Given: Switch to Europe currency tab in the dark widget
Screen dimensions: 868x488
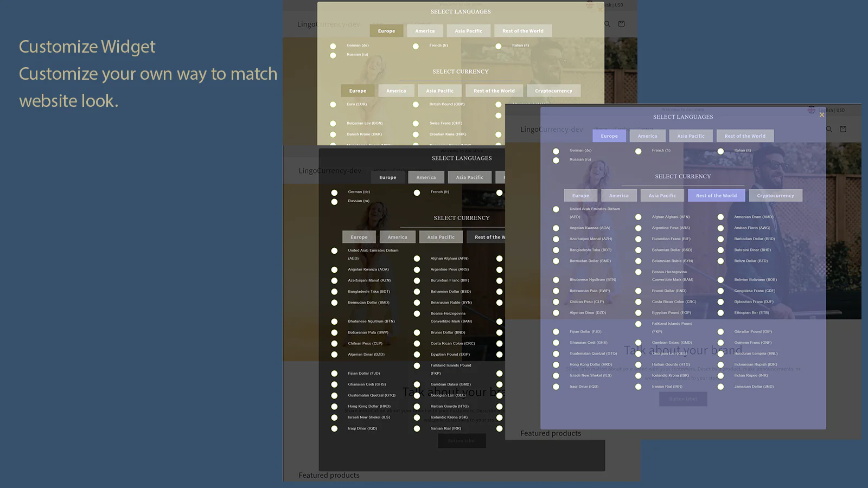Looking at the screenshot, I should (x=359, y=237).
